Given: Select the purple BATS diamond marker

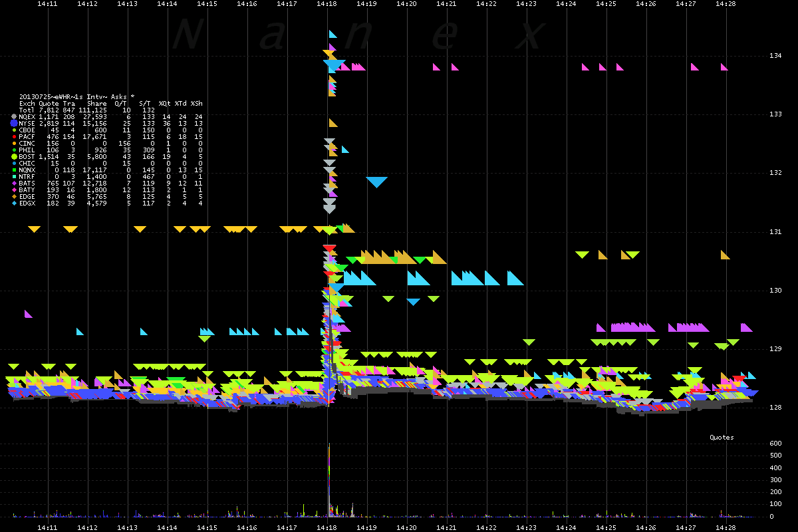Looking at the screenshot, I should pyautogui.click(x=14, y=183).
